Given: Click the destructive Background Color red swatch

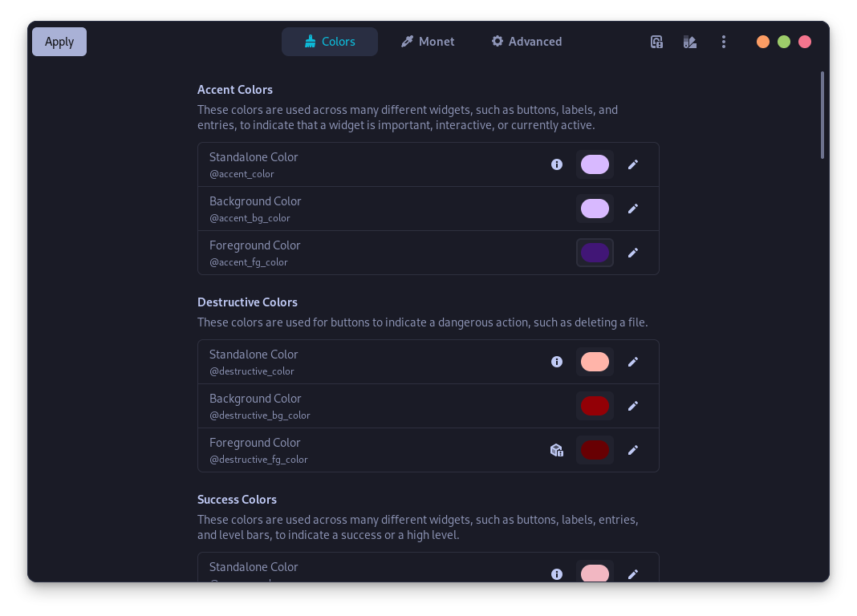Looking at the screenshot, I should tap(595, 405).
